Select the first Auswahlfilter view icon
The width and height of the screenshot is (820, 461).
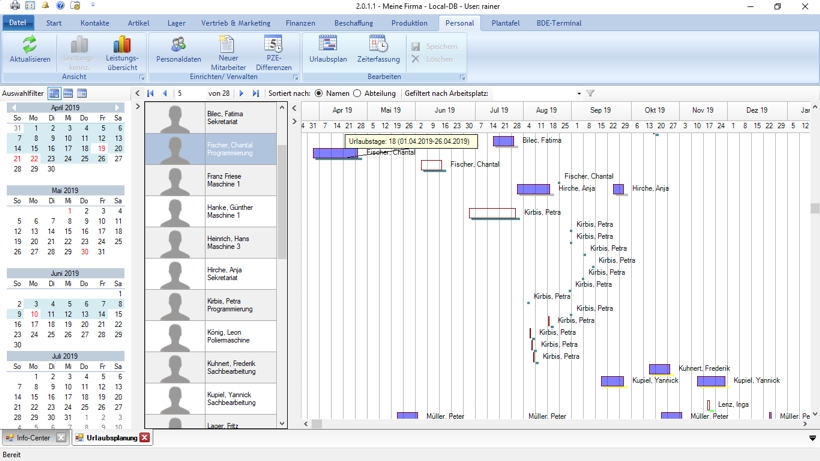pos(54,94)
